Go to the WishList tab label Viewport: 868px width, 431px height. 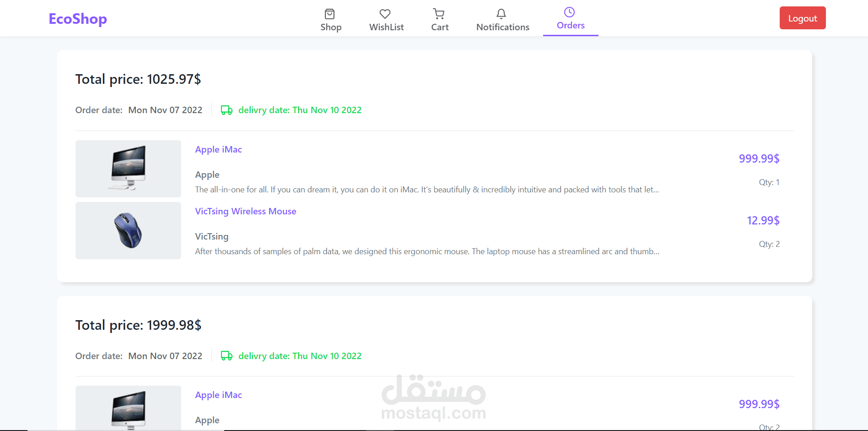[x=387, y=27]
